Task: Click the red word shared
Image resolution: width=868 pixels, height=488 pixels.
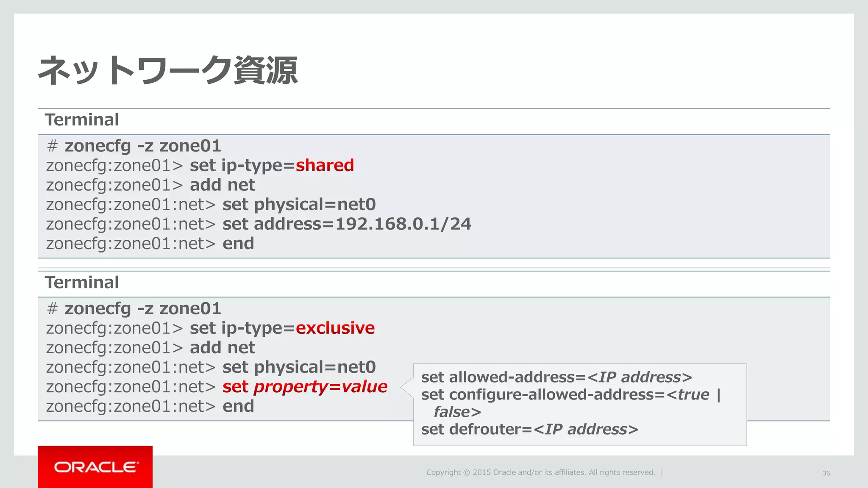Action: [x=325, y=165]
